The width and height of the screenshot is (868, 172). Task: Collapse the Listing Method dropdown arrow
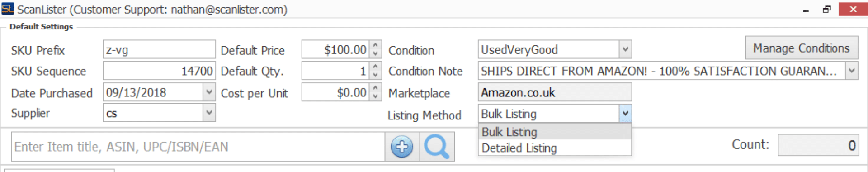pos(625,114)
